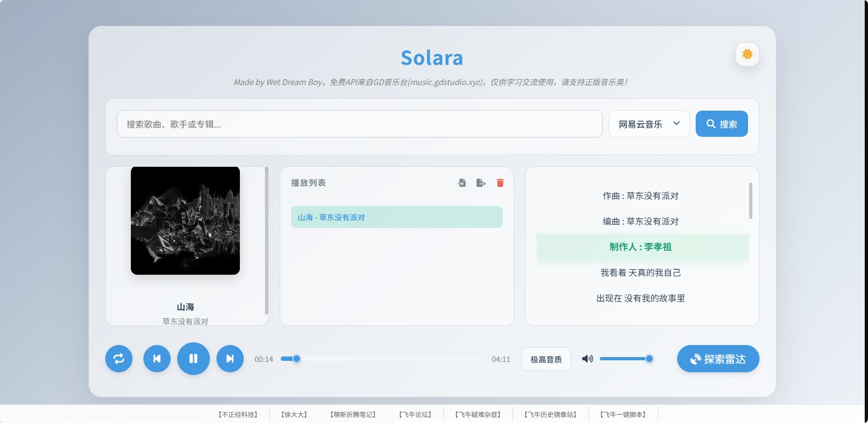Toggle the light/dark theme sun button
The image size is (868, 423).
(748, 55)
